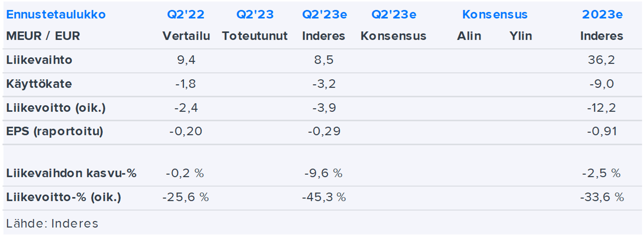The width and height of the screenshot is (644, 236).
Task: Click the Ennustetaulukko table title
Action: [56, 14]
